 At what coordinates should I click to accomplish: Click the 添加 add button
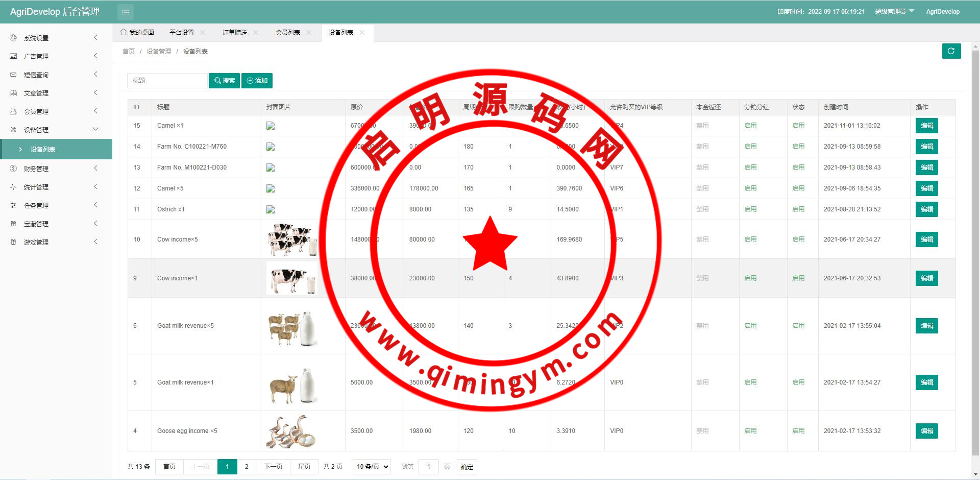[x=257, y=81]
